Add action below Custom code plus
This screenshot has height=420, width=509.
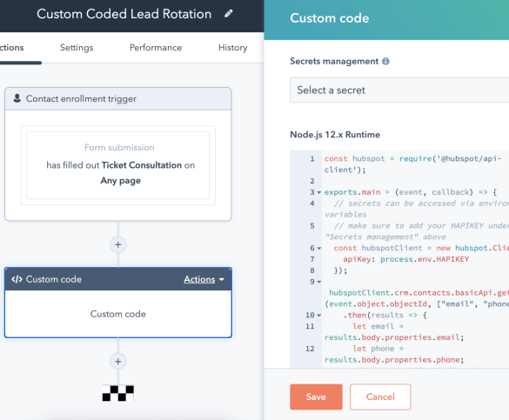pos(118,362)
